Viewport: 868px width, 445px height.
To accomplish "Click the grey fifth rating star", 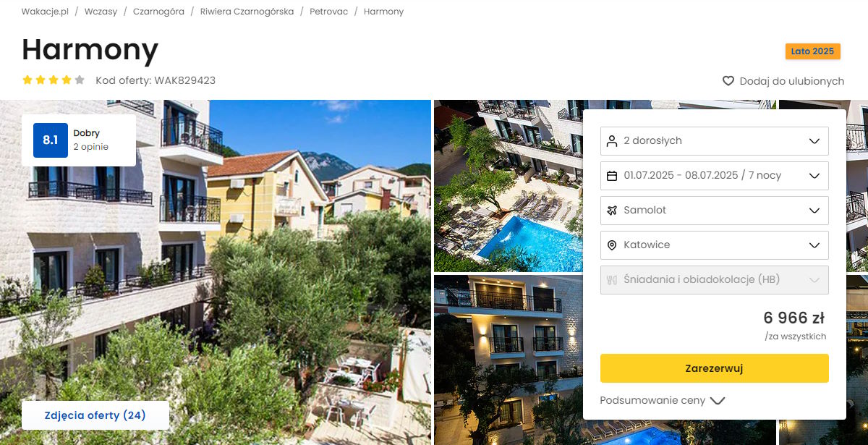I will [x=80, y=80].
